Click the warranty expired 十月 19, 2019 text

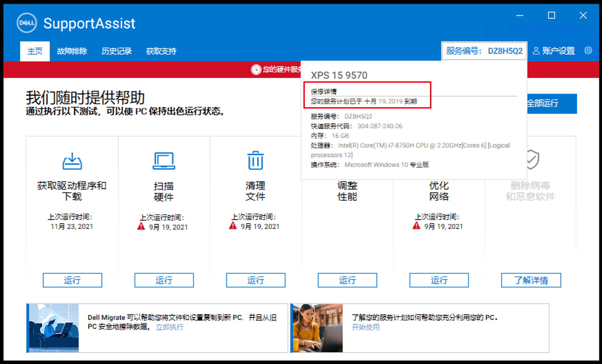point(364,101)
